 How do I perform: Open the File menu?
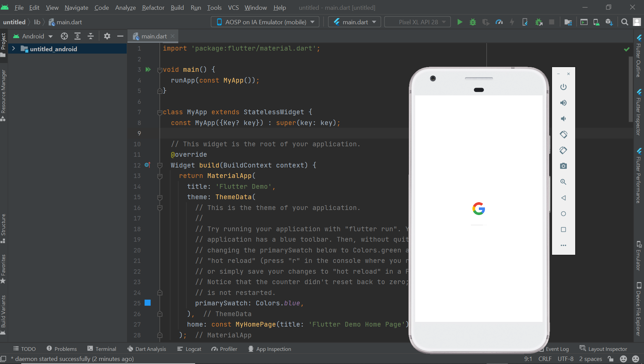click(x=19, y=7)
